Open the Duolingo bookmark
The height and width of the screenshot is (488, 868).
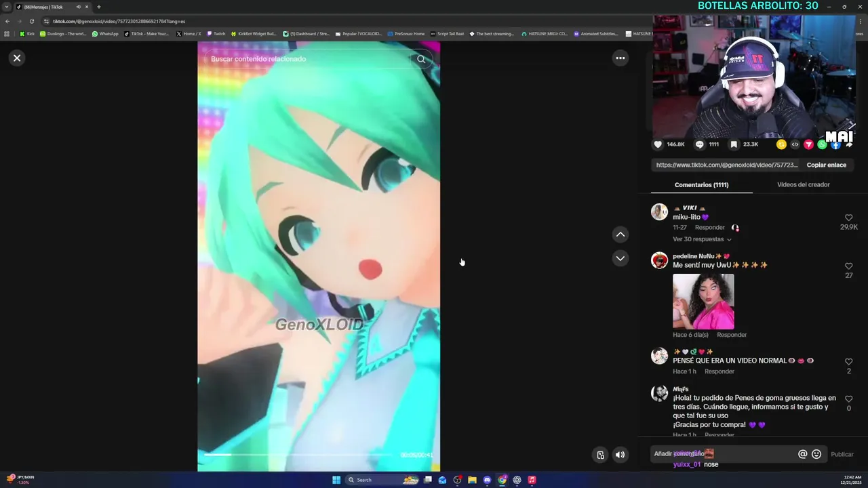63,33
